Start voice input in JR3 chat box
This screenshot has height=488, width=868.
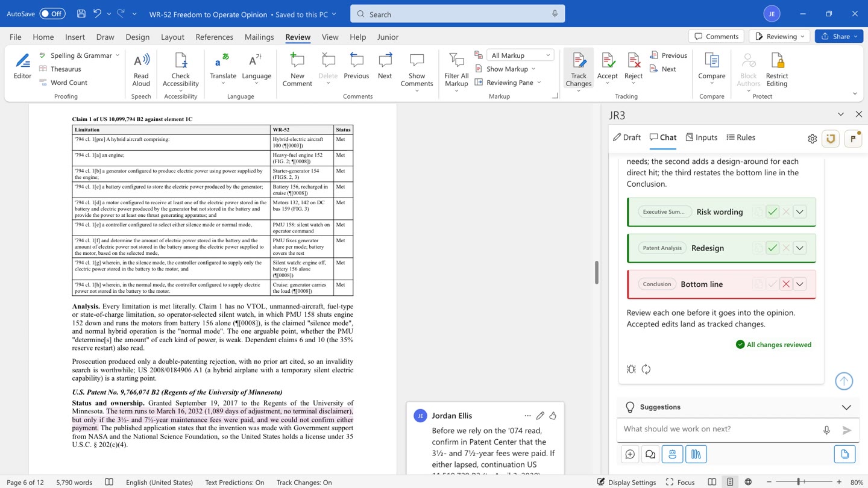point(826,430)
